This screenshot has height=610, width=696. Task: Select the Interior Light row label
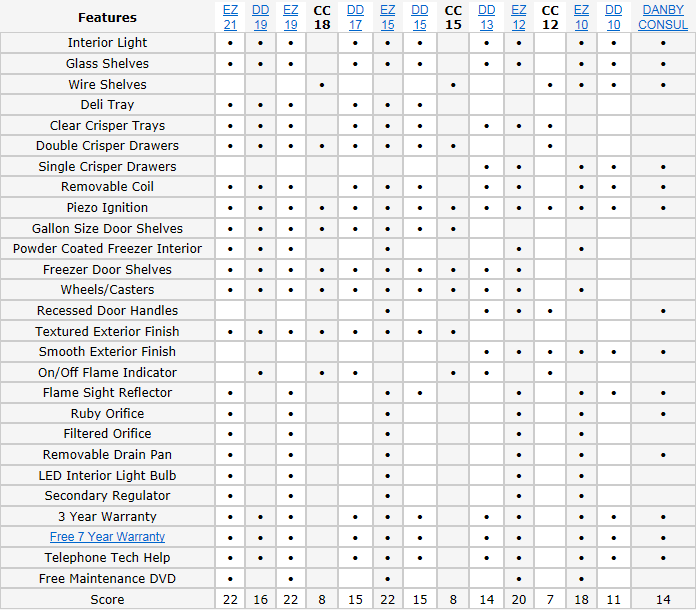click(107, 43)
